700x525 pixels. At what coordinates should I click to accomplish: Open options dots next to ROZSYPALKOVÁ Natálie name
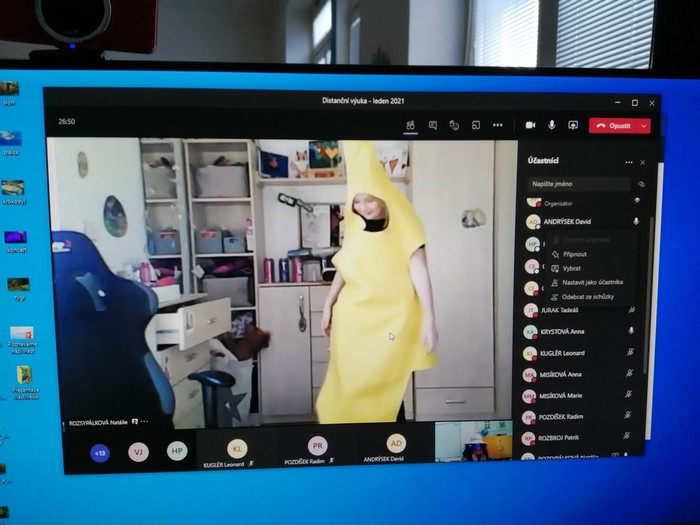tap(144, 422)
